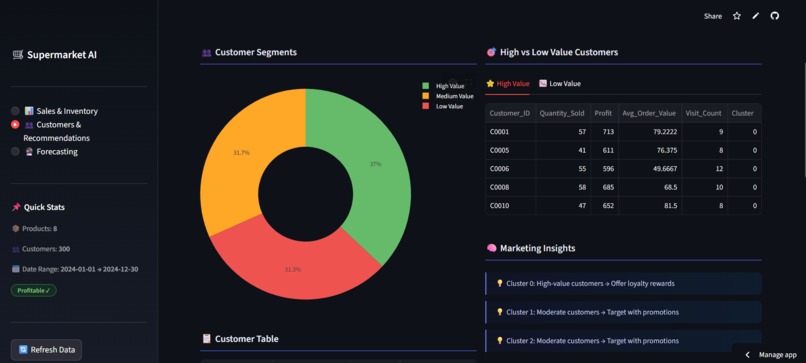The height and width of the screenshot is (363, 806).
Task: Click the Sales & Inventory chart icon
Action: tap(29, 111)
